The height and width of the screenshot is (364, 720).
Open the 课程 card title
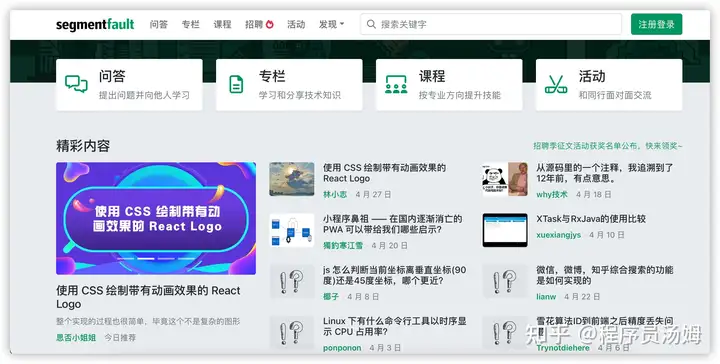[432, 76]
